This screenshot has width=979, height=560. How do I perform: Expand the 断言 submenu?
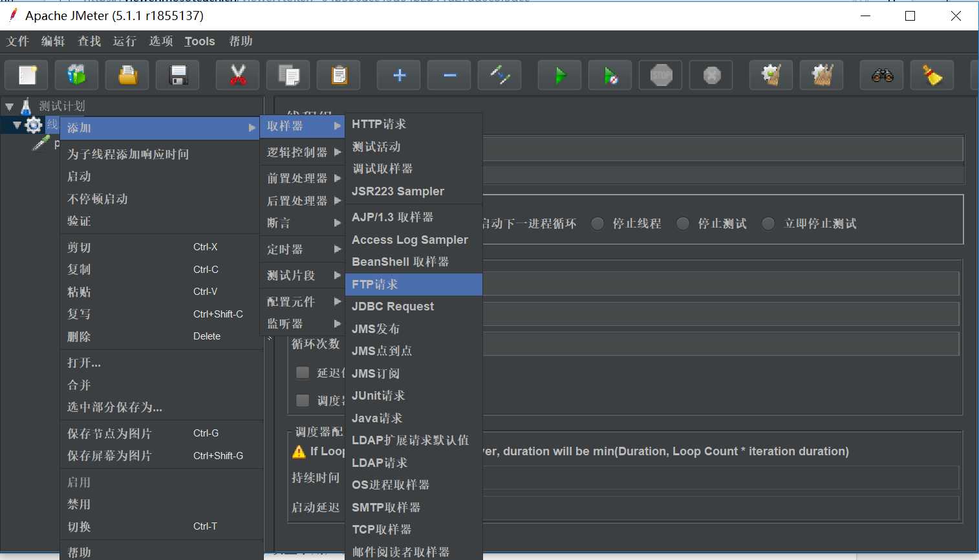tap(304, 223)
